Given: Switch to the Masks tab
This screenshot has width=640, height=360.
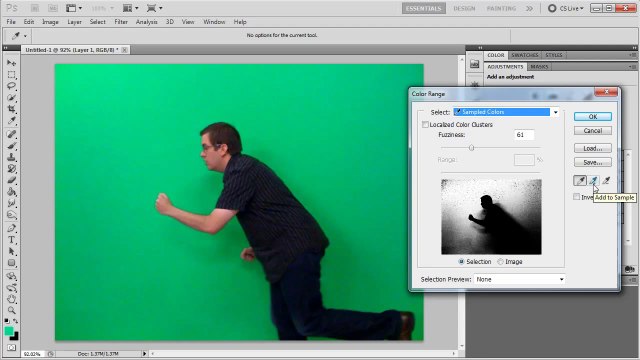Looking at the screenshot, I should [539, 67].
